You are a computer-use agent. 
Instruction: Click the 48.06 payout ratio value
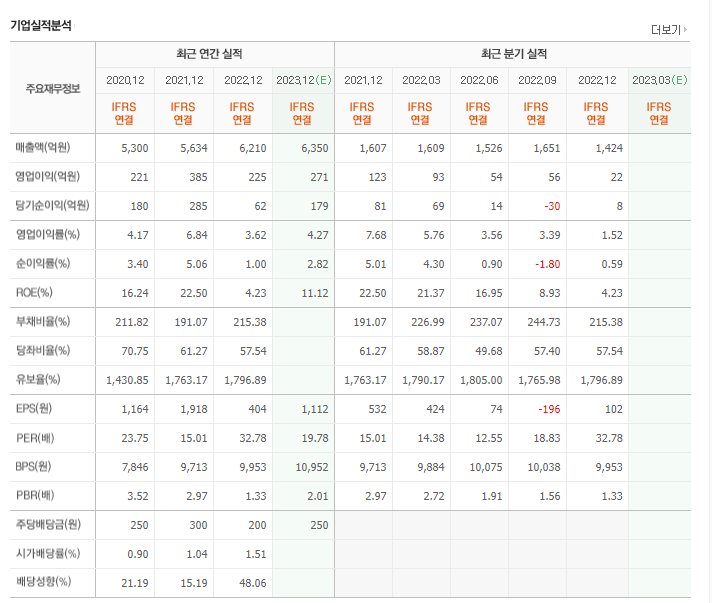(x=252, y=583)
